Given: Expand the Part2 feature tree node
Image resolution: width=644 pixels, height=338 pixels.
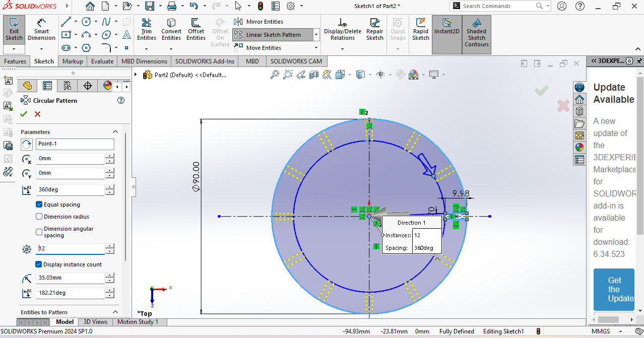Looking at the screenshot, I should (x=136, y=75).
